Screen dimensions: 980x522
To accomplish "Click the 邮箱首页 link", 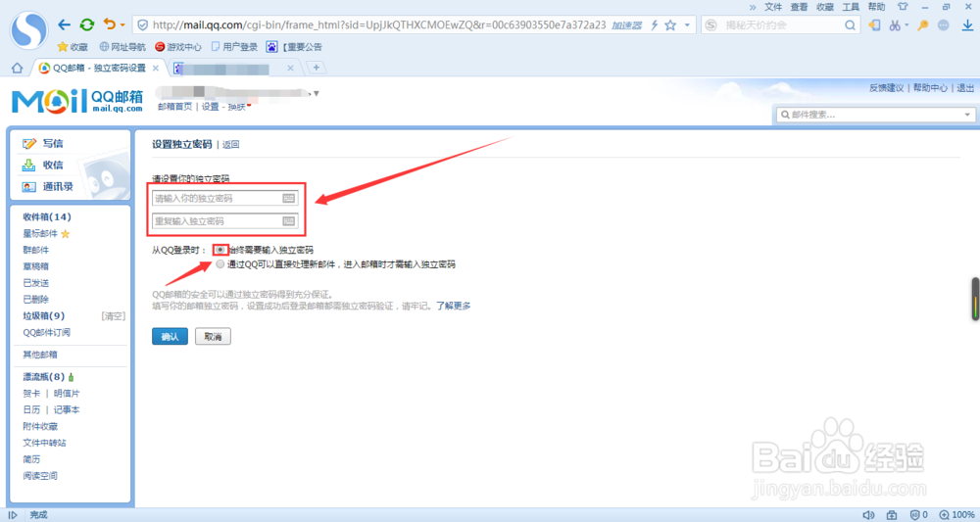I will (x=175, y=107).
